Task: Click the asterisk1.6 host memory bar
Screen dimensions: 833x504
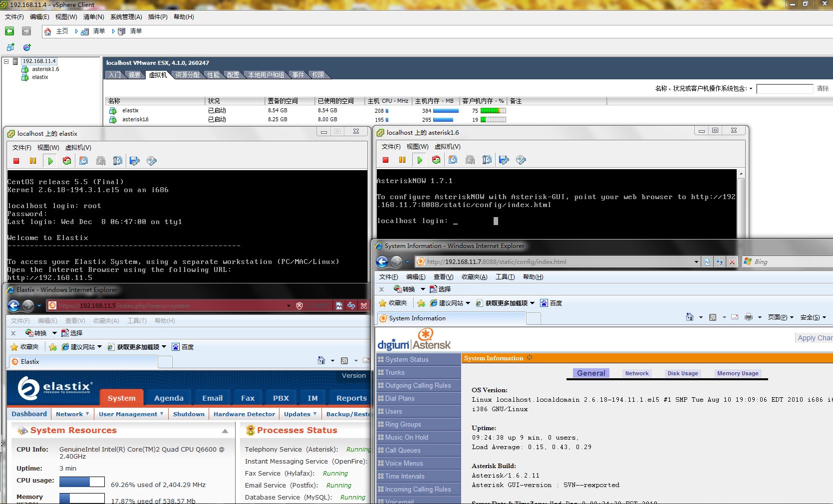Action: (x=443, y=120)
